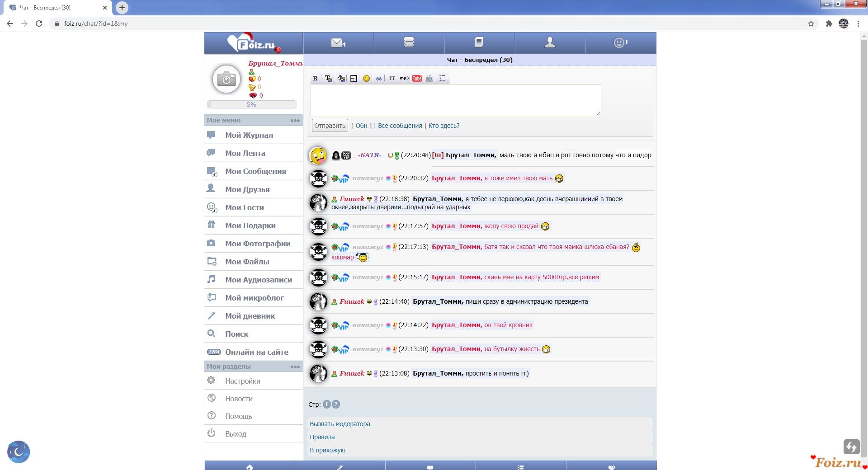Viewport: 868px width, 470px height.
Task: Go to chat page 2
Action: coord(336,404)
